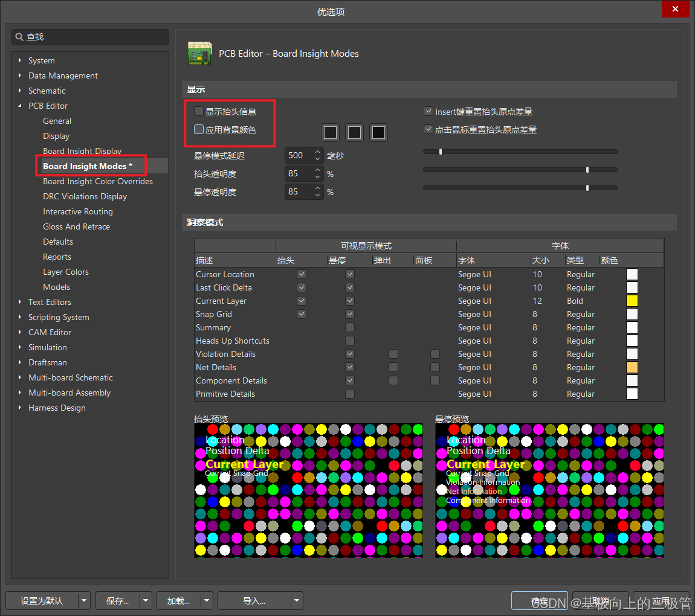Click the 悬停模式延迟 slider handle
This screenshot has width=695, height=616.
(x=440, y=152)
